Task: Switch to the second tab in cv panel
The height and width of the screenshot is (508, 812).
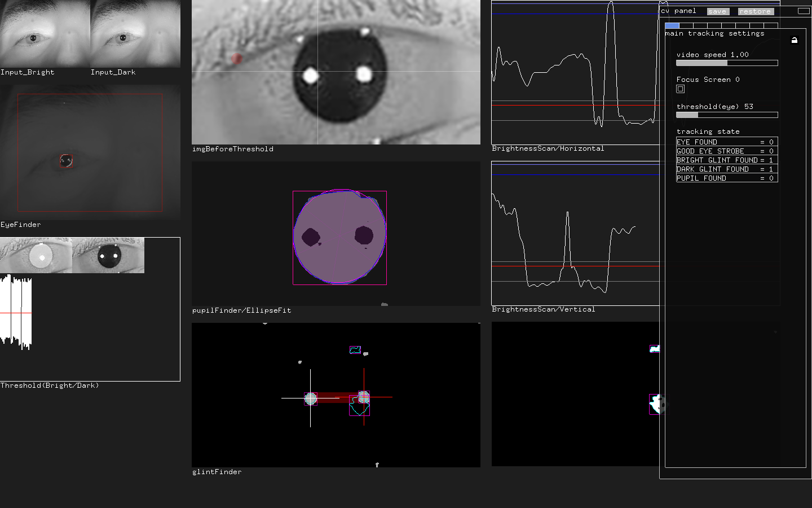Action: [x=686, y=25]
